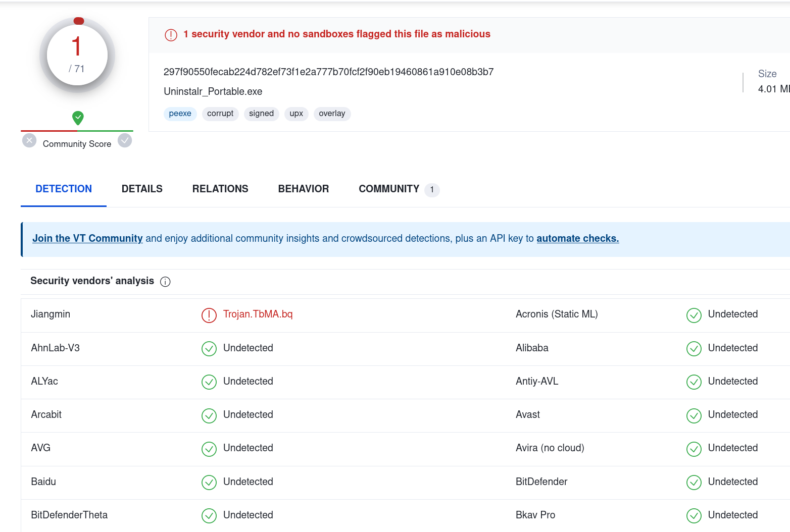The height and width of the screenshot is (532, 790).
Task: Go to the COMMUNITY tab
Action: (x=389, y=189)
